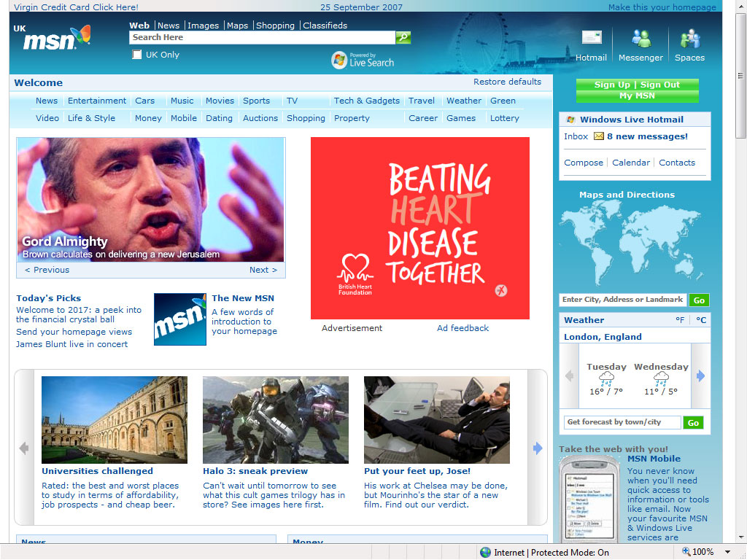Open the universities building photo
Image resolution: width=747 pixels, height=560 pixels.
[x=115, y=420]
